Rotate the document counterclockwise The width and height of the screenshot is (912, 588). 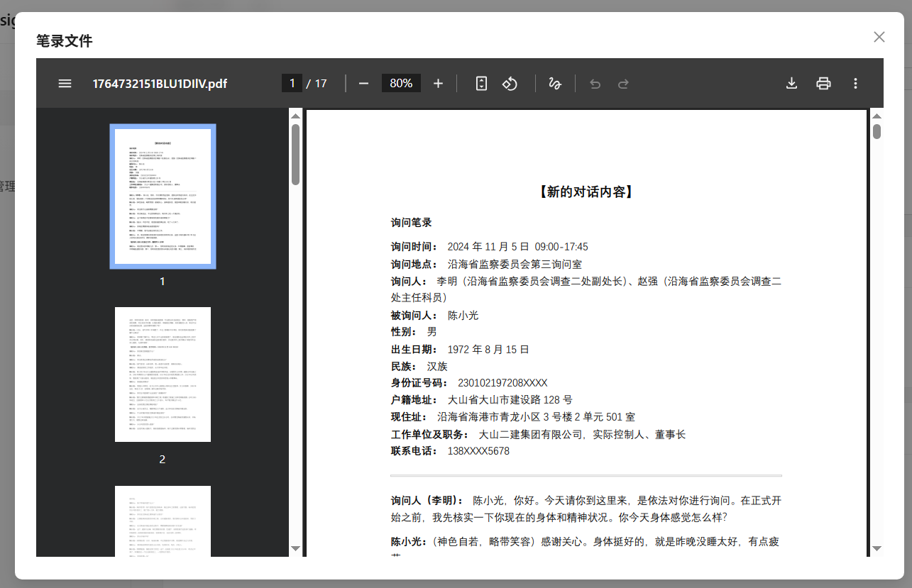click(510, 84)
